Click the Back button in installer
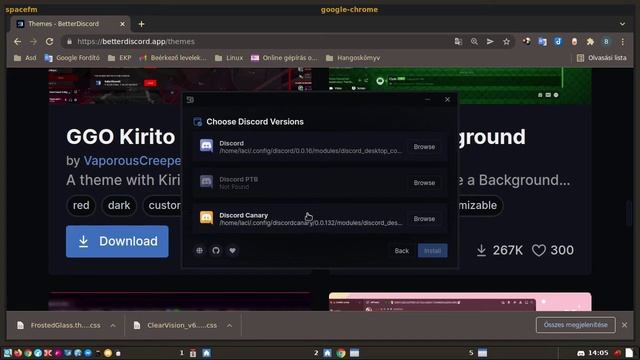Image resolution: width=640 pixels, height=360 pixels. pos(402,251)
